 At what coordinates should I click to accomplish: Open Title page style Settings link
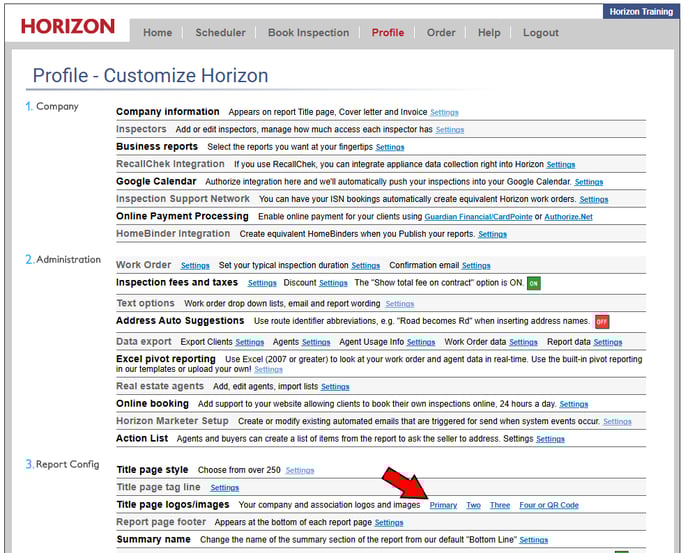(x=300, y=471)
